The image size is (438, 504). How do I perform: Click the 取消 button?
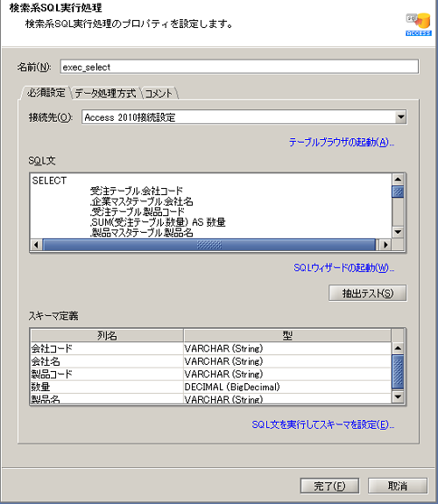pos(398,486)
